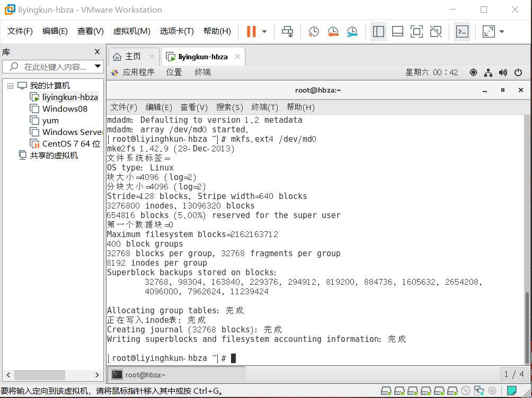Click the stretch guest display icon
Image resolution: width=532 pixels, height=398 pixels.
pyautogui.click(x=489, y=32)
